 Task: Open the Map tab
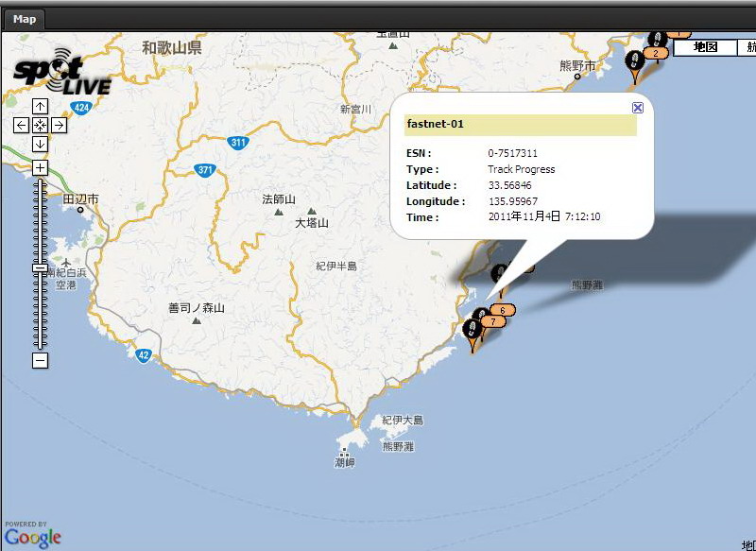(25, 19)
